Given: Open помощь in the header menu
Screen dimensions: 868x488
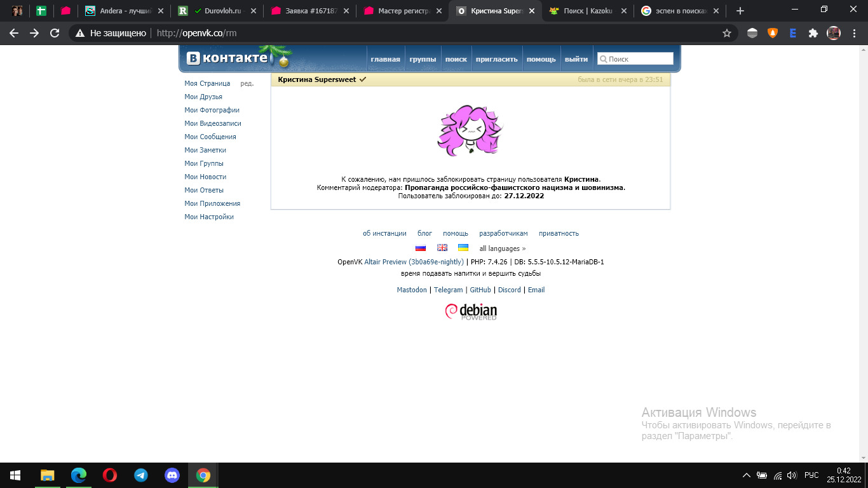Looking at the screenshot, I should click(x=541, y=59).
